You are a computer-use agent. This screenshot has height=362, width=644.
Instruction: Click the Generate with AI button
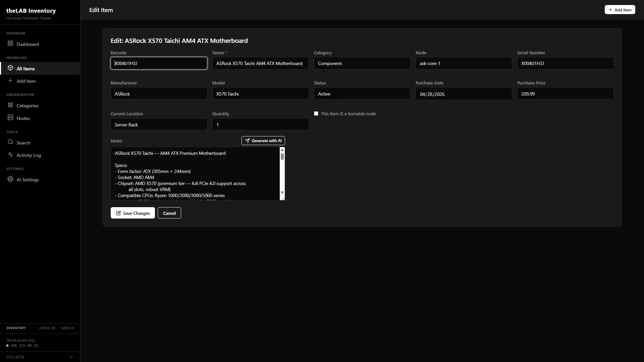pyautogui.click(x=263, y=141)
